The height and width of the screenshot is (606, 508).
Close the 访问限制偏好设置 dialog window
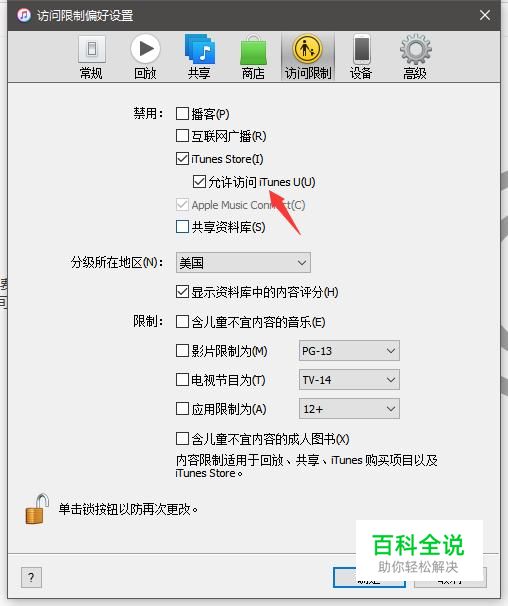click(485, 15)
